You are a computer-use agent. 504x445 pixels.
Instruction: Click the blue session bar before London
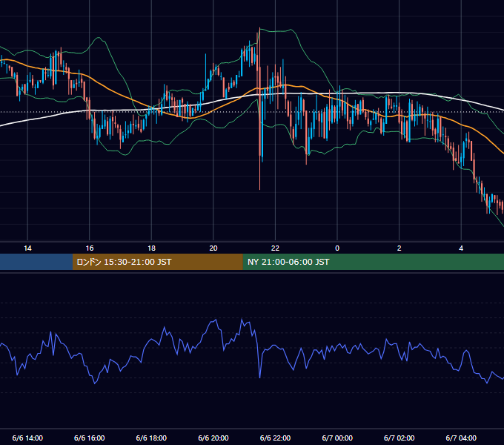36,262
